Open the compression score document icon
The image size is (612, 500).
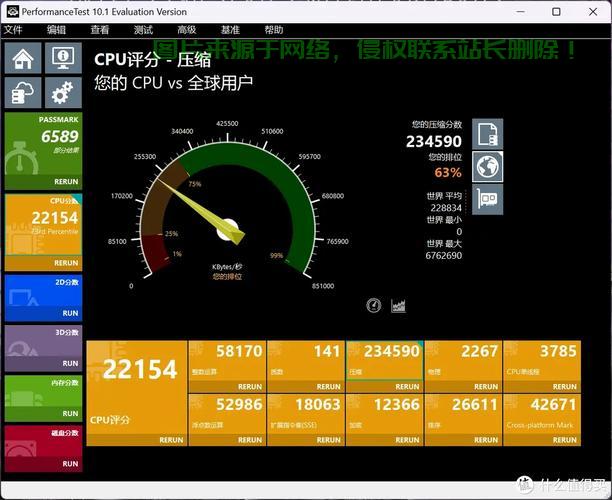click(487, 134)
